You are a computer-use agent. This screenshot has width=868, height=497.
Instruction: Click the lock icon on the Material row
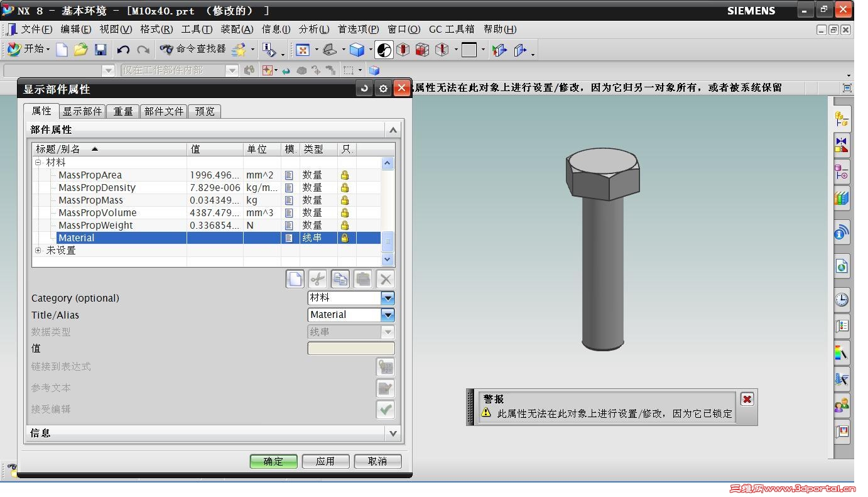344,238
